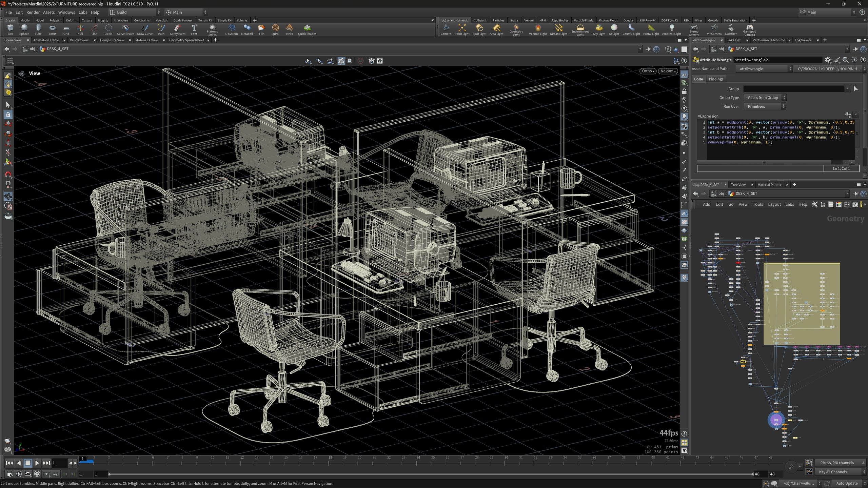The height and width of the screenshot is (488, 868).
Task: Toggle the viewport display options lock icon
Action: pyautogui.click(x=684, y=92)
